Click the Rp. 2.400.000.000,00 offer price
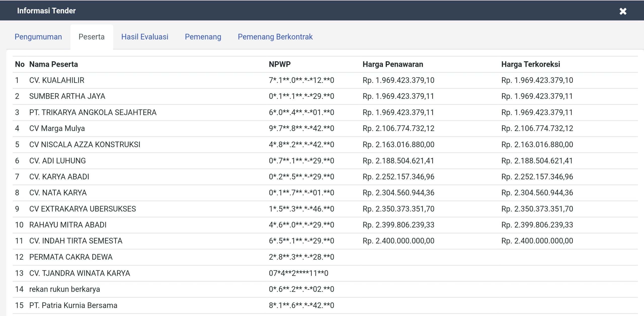This screenshot has height=316, width=644. 398,241
